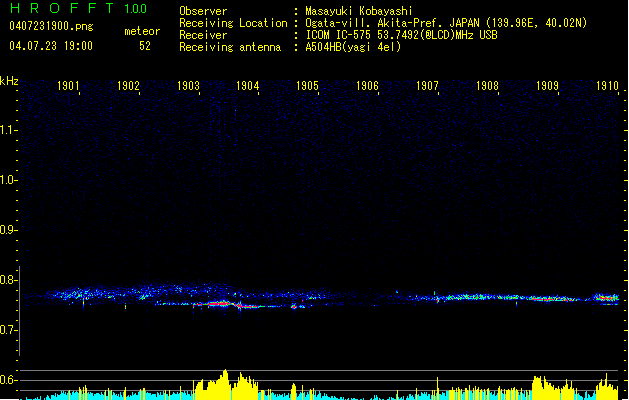The width and height of the screenshot is (629, 400).
Task: Click the 1905 time label
Action: tap(307, 86)
